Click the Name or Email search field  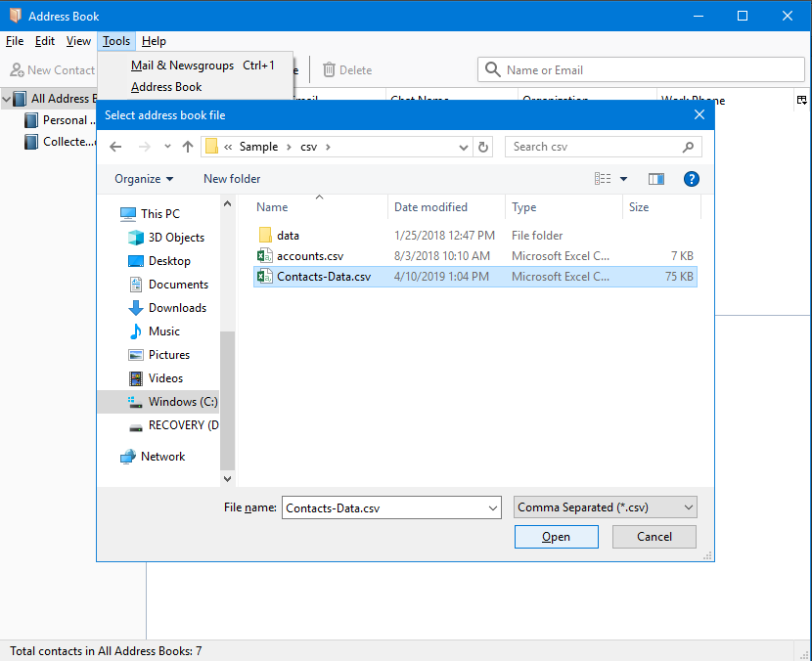tap(641, 69)
